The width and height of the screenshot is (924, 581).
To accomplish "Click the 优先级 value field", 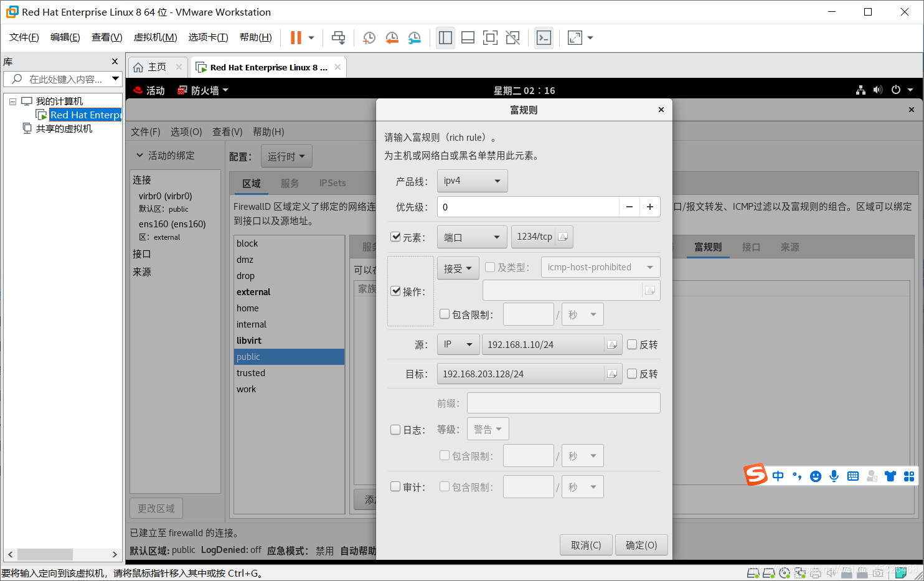I will click(528, 207).
